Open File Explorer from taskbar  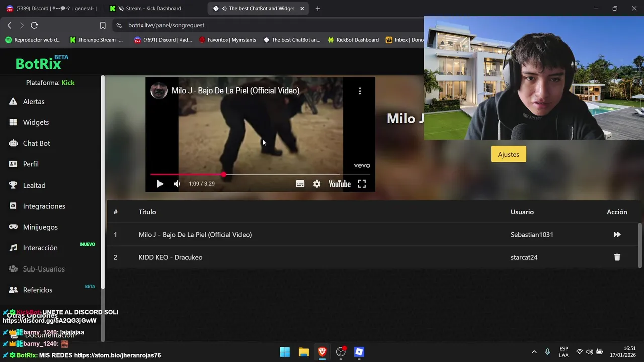tap(303, 352)
